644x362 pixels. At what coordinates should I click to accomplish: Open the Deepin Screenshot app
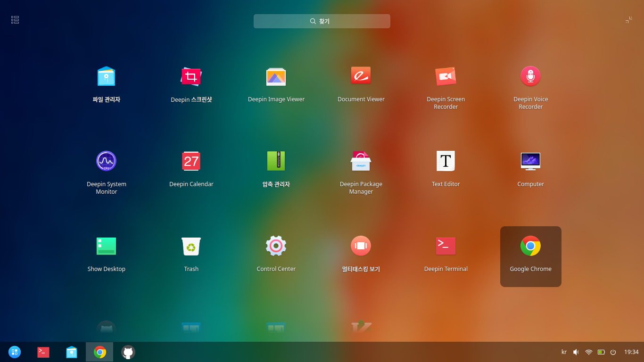click(x=191, y=76)
